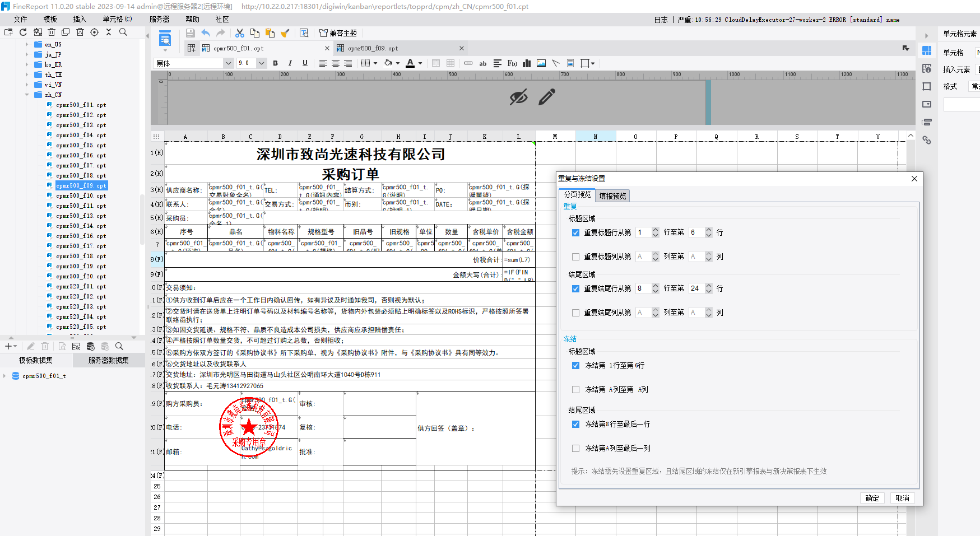This screenshot has width=980, height=536.
Task: Search templates with the magnifier icon in file panel
Action: [x=123, y=32]
